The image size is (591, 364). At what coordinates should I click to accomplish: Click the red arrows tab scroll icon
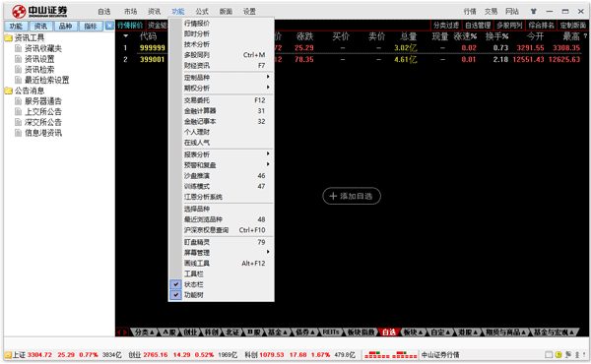(x=122, y=332)
